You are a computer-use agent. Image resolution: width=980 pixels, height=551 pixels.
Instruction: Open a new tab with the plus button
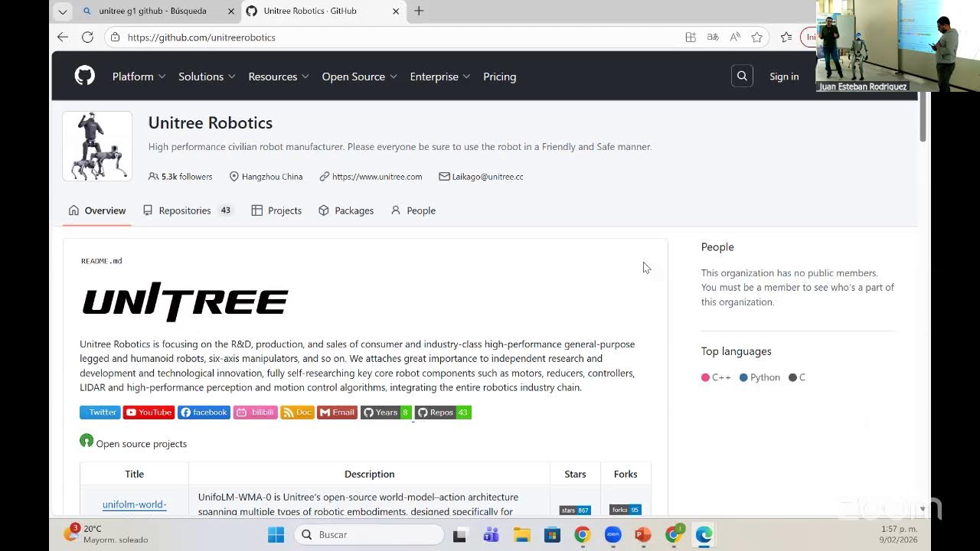pos(419,11)
